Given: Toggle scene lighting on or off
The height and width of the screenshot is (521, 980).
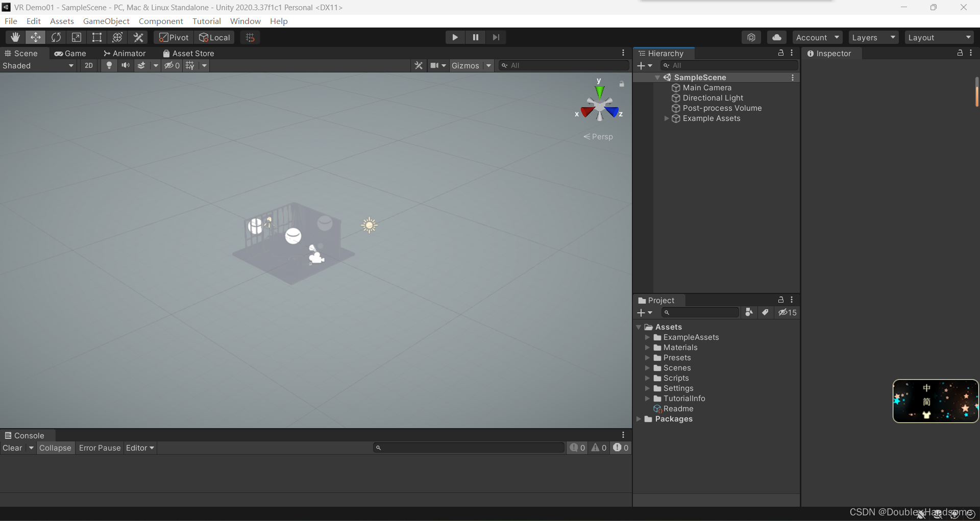Looking at the screenshot, I should click(109, 65).
